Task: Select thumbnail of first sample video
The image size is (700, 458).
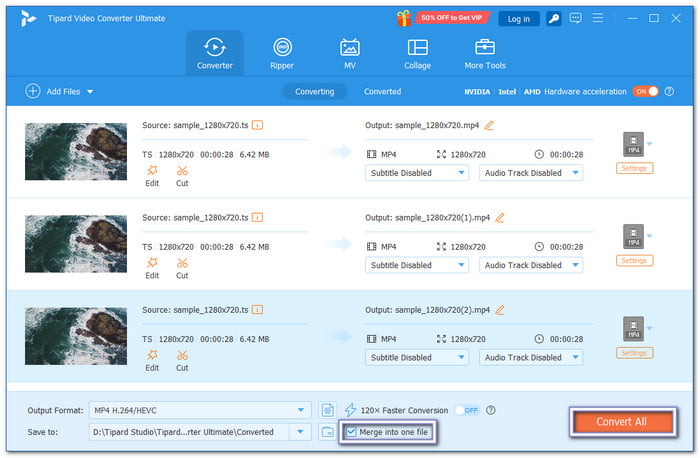Action: pyautogui.click(x=76, y=151)
